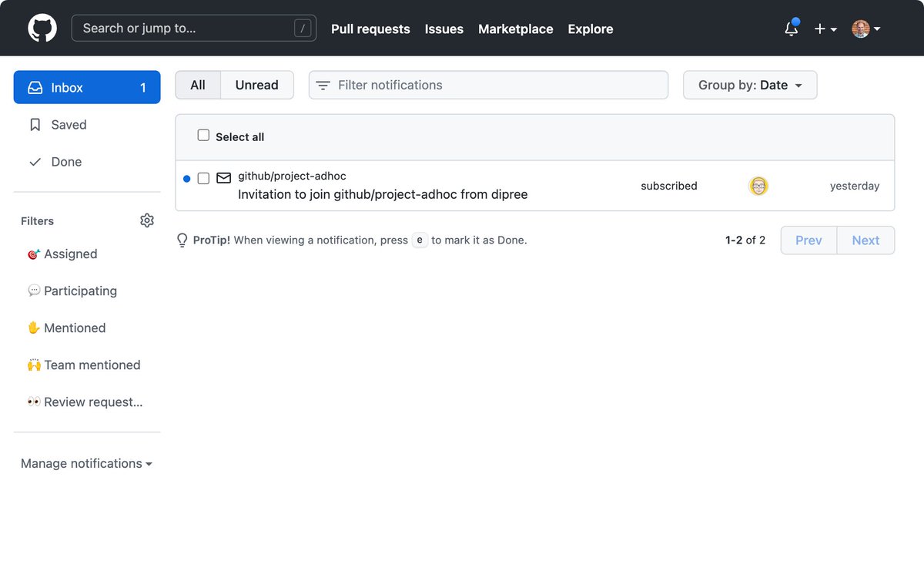
Task: Click the Done checkmark icon
Action: click(35, 162)
